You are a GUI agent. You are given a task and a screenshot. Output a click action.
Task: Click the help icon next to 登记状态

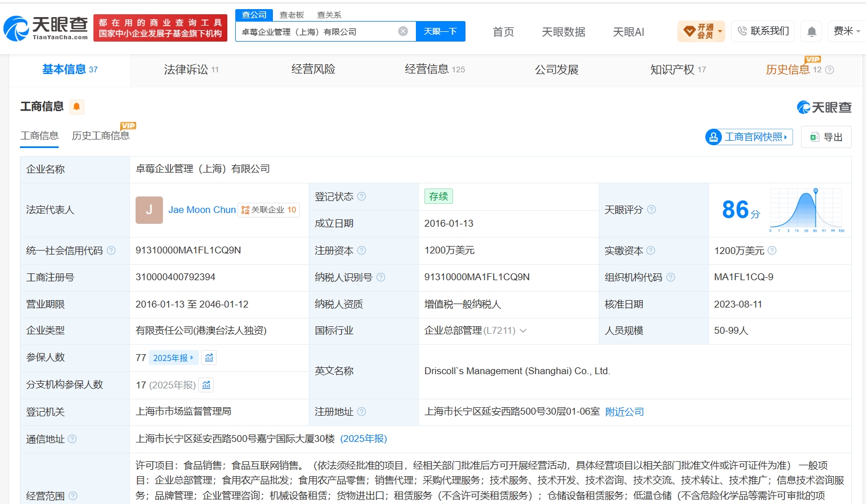[x=361, y=196]
